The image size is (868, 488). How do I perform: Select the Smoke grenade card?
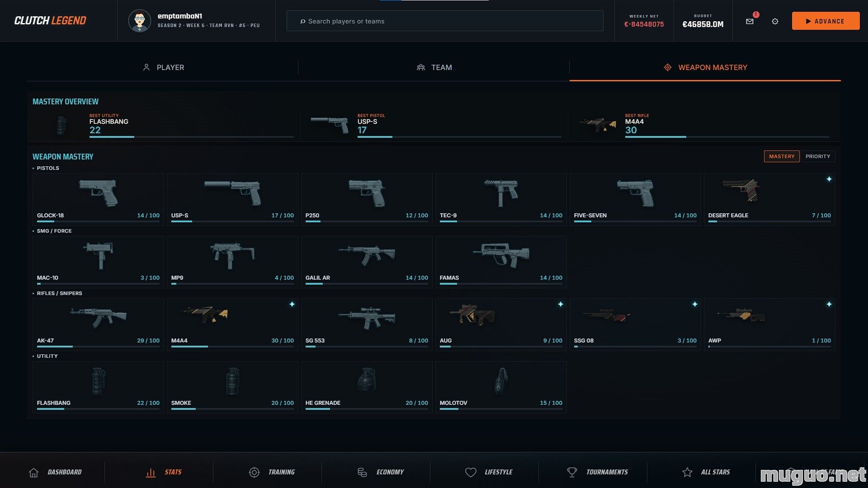point(232,387)
